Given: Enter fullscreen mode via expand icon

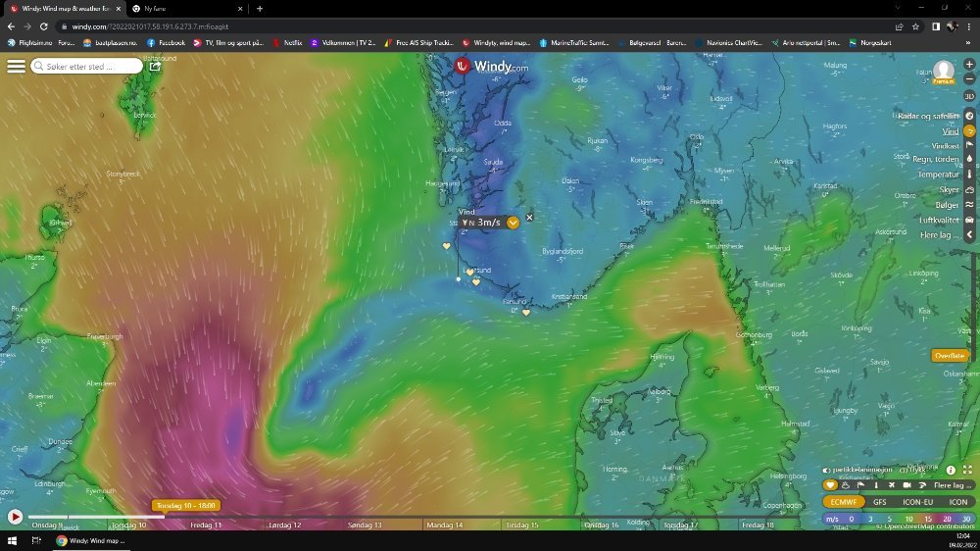Looking at the screenshot, I should (967, 470).
